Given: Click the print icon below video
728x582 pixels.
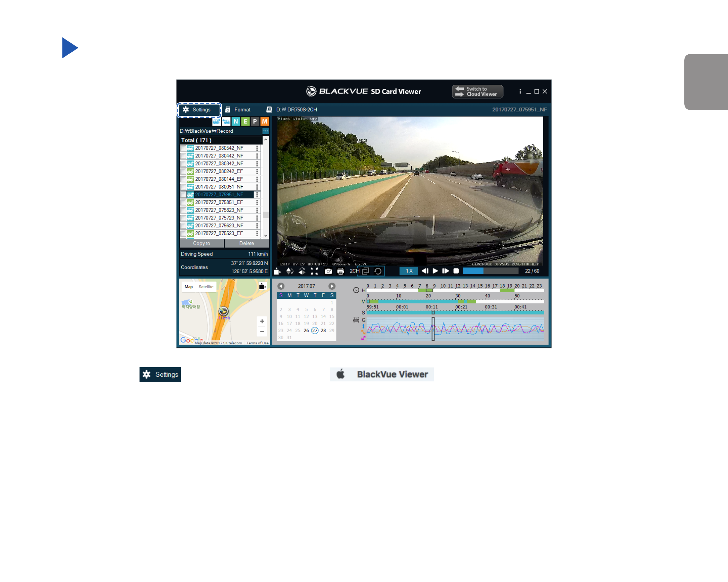Looking at the screenshot, I should coord(341,271).
